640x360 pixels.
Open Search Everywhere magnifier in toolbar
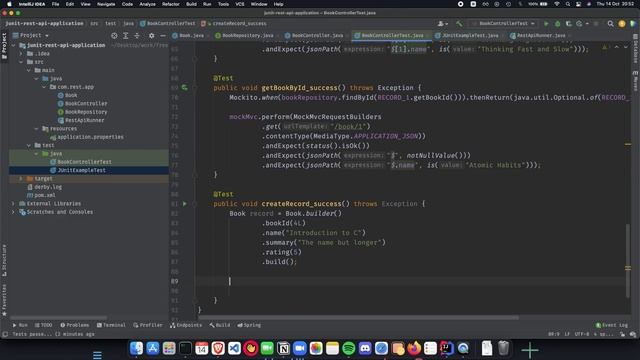coord(610,24)
